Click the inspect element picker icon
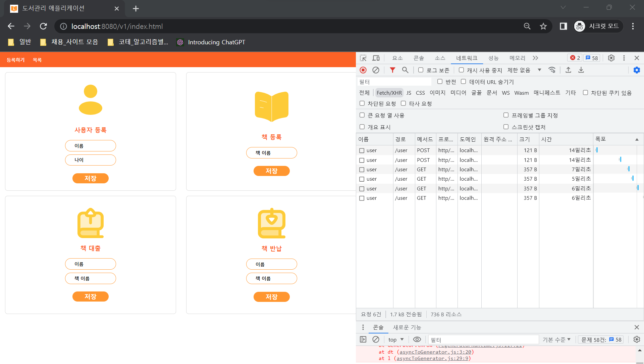 coord(363,58)
